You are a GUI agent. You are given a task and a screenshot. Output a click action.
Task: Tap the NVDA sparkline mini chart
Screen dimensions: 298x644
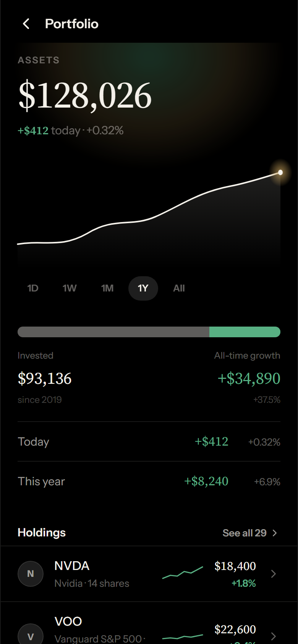tap(183, 573)
